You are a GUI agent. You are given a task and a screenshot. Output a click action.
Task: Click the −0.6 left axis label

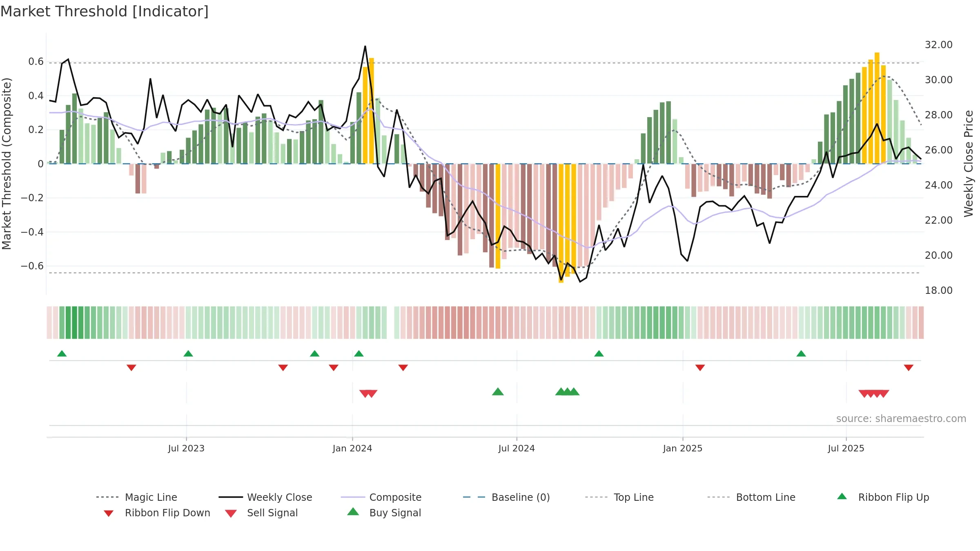point(32,266)
